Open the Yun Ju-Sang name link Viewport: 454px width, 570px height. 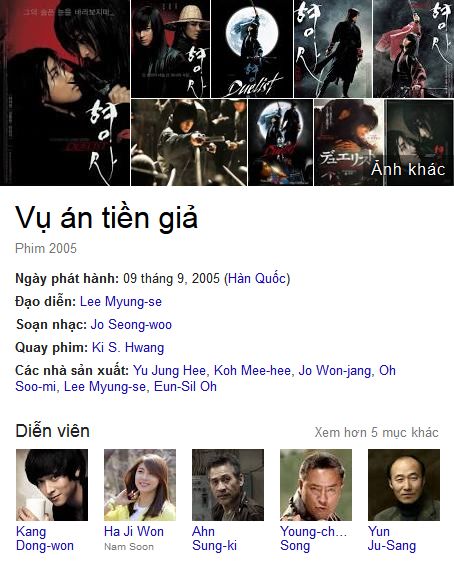click(x=392, y=538)
